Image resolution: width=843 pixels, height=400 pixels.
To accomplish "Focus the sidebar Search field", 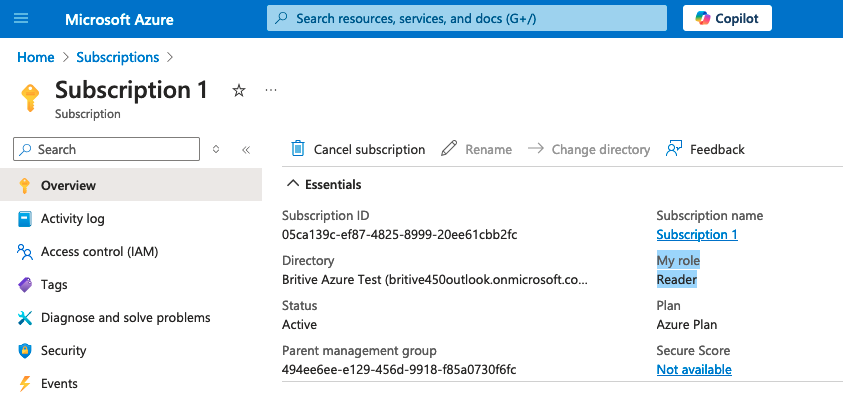I will click(x=106, y=149).
